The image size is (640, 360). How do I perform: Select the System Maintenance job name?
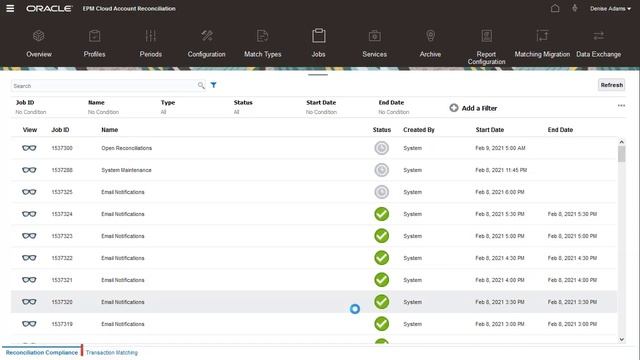[x=126, y=170]
